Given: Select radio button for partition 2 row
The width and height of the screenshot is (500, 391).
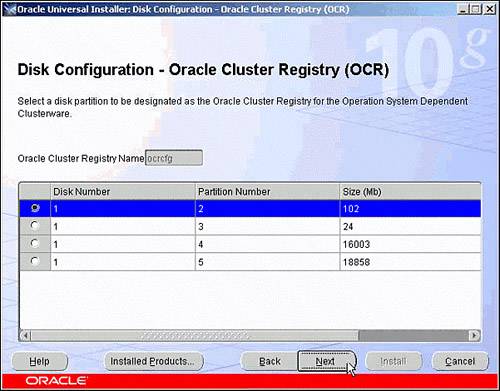Looking at the screenshot, I should pos(35,208).
